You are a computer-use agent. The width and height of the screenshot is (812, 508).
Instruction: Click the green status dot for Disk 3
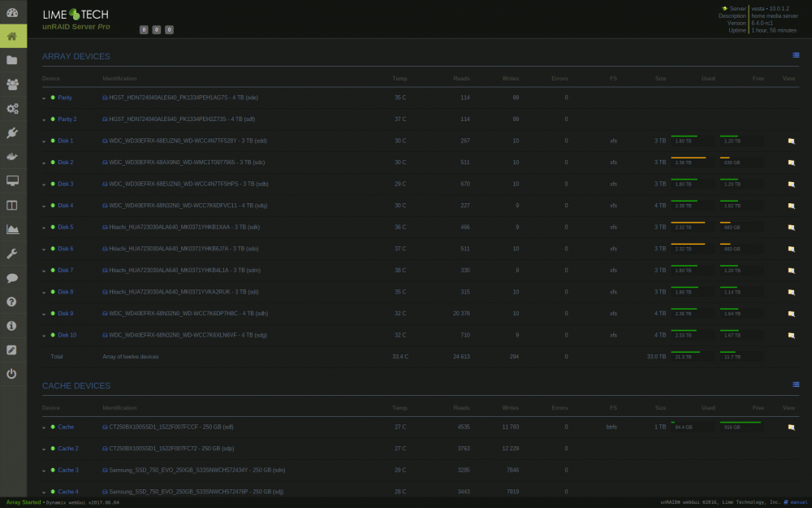point(53,184)
